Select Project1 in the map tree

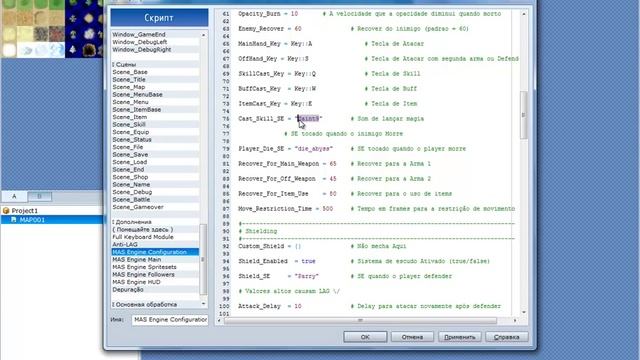point(24,211)
